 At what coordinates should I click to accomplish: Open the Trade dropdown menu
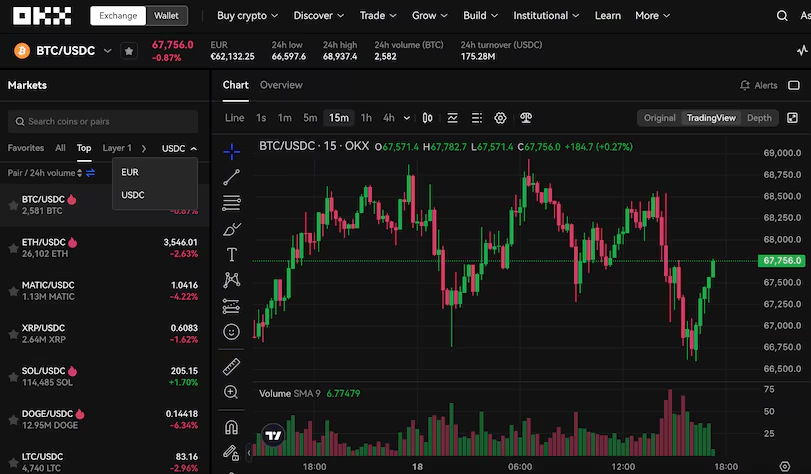click(378, 16)
